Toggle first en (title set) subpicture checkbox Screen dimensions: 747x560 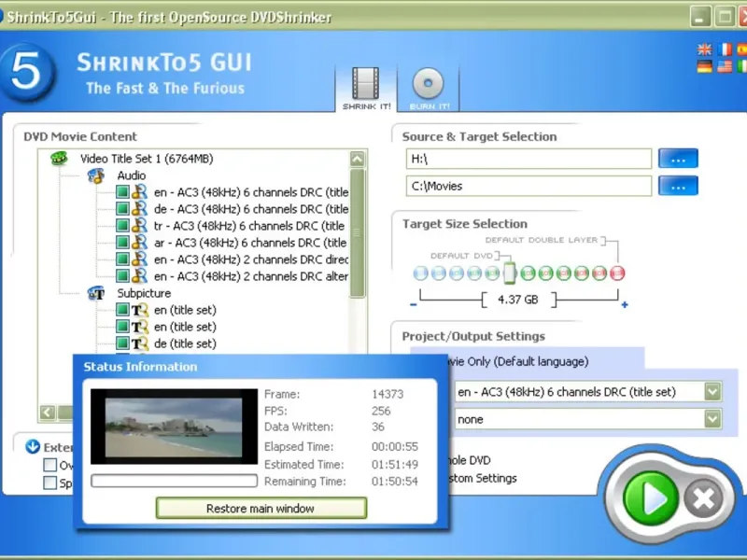point(122,310)
